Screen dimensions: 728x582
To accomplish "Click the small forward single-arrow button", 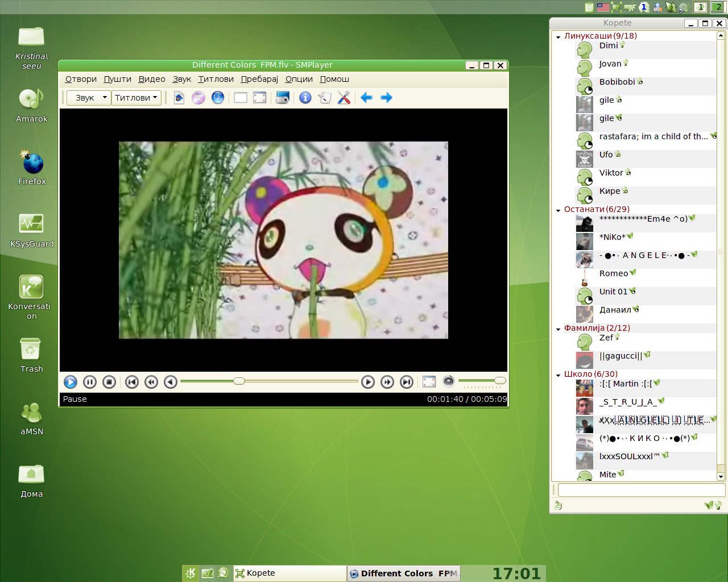I will pos(368,382).
